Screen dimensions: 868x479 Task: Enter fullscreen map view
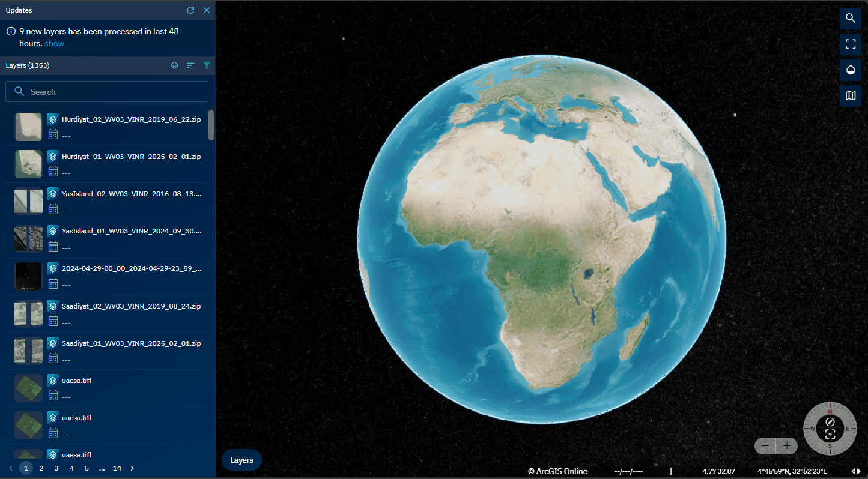coord(850,44)
